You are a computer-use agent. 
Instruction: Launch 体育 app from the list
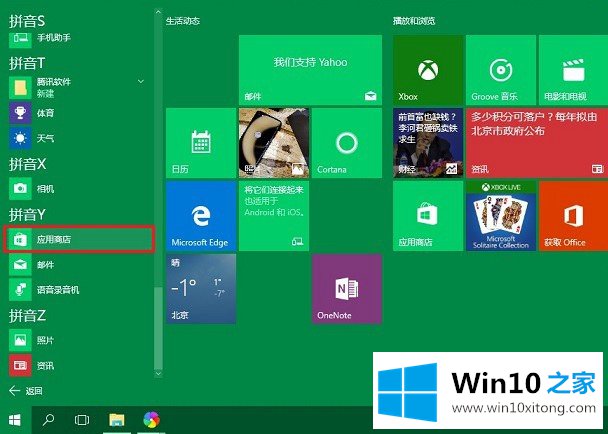(78, 113)
